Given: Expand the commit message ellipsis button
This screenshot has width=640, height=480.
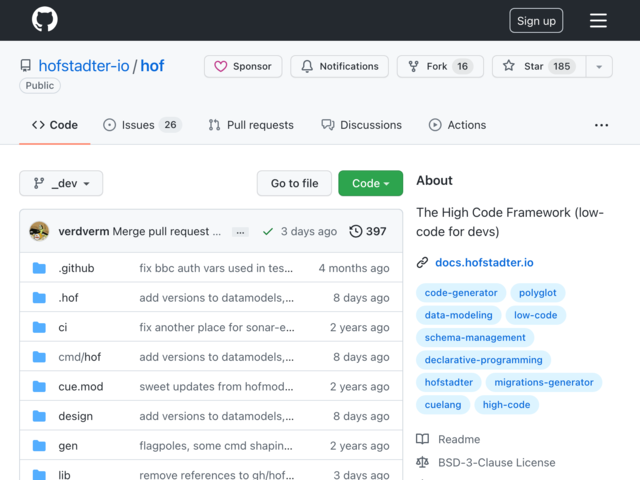Looking at the screenshot, I should point(240,232).
